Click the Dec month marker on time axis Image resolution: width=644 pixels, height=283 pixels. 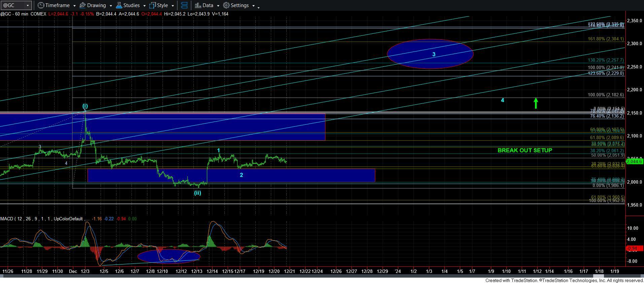tap(73, 271)
